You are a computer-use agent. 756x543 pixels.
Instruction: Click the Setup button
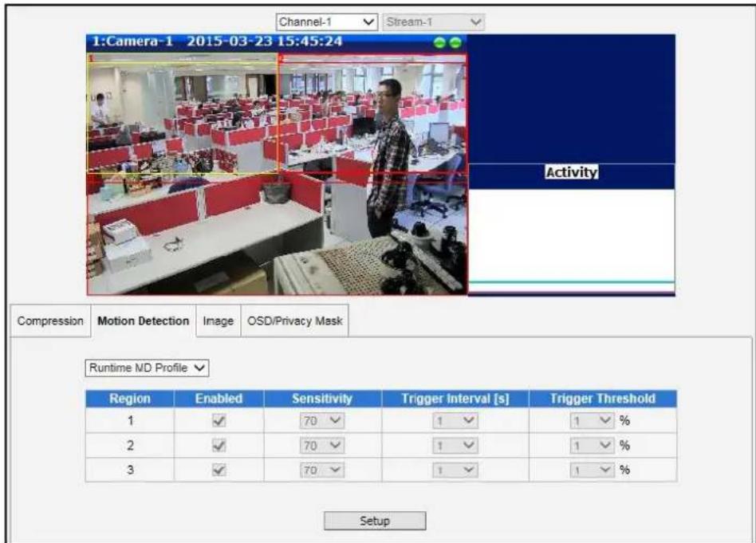click(375, 521)
